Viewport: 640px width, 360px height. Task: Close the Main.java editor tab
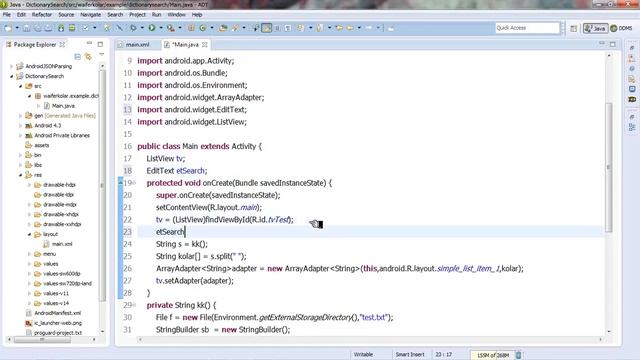pos(204,44)
